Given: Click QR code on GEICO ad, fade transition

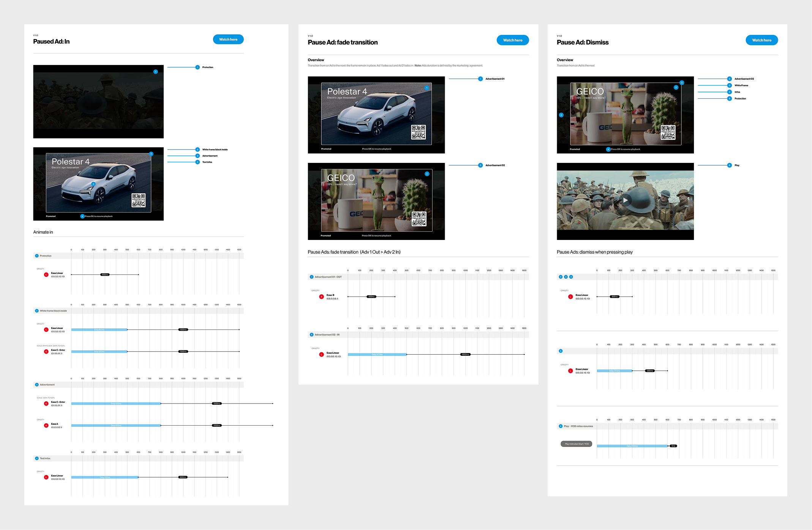Looking at the screenshot, I should 419,219.
